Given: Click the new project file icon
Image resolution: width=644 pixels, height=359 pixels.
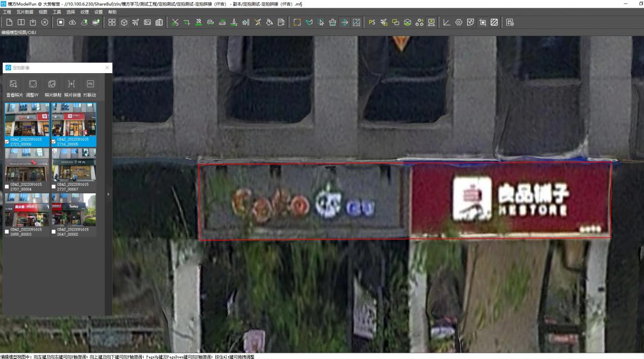Looking at the screenshot, I should (x=9, y=22).
